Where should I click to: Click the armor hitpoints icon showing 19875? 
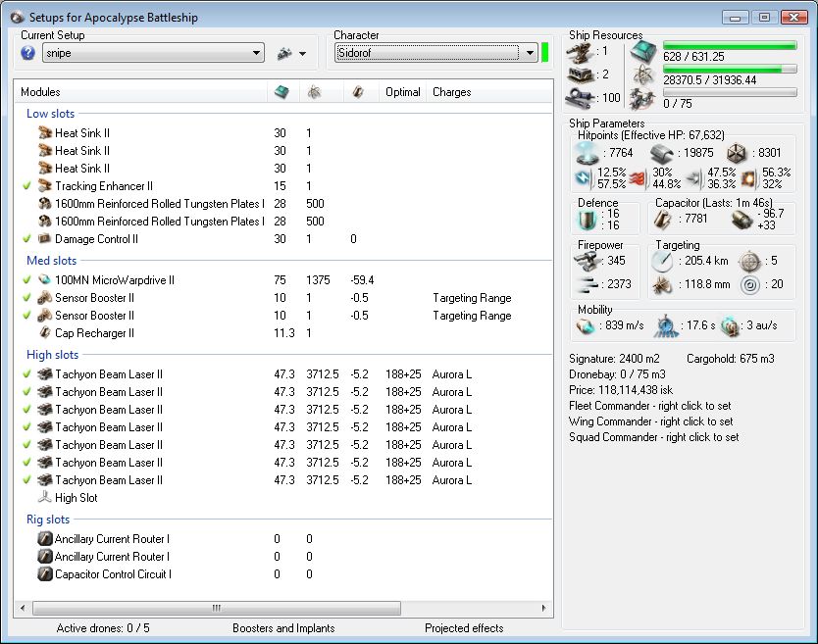point(661,153)
